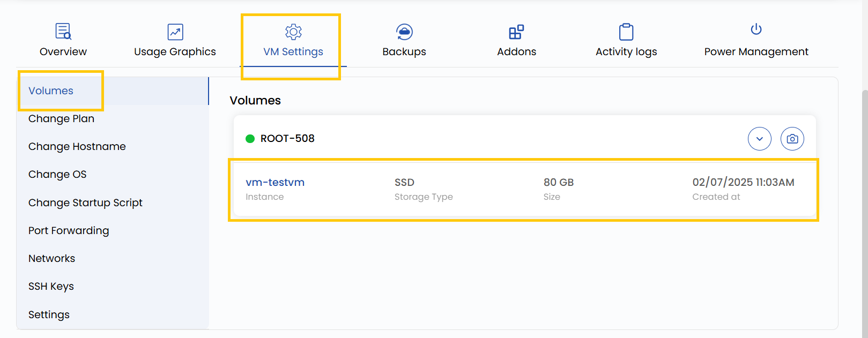Click the ROOT-508 volume name
The image size is (868, 338).
(x=287, y=138)
